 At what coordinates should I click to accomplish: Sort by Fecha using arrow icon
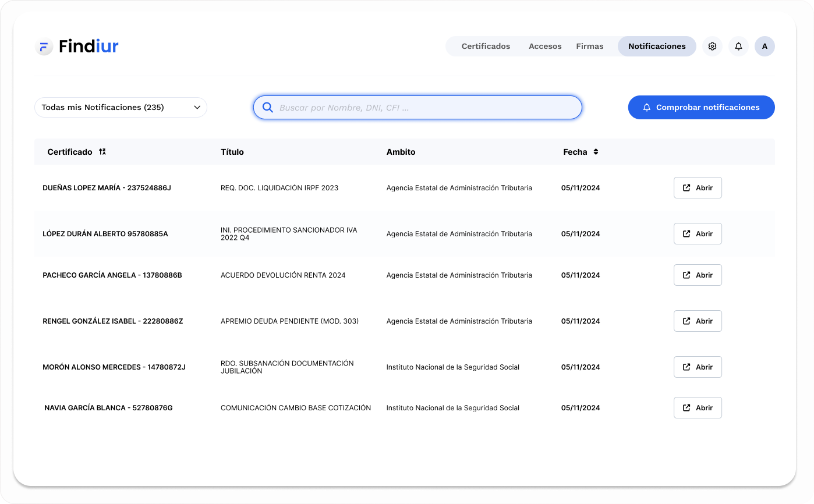(596, 152)
